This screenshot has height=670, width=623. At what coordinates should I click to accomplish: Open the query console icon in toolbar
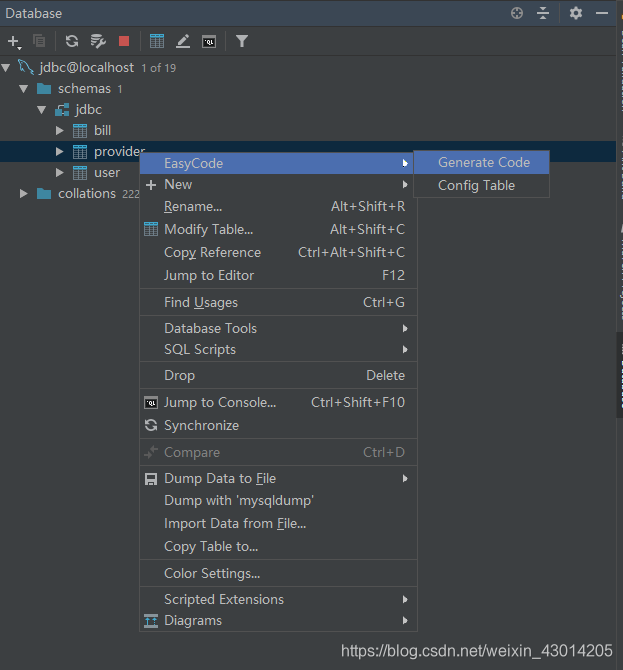tap(209, 41)
